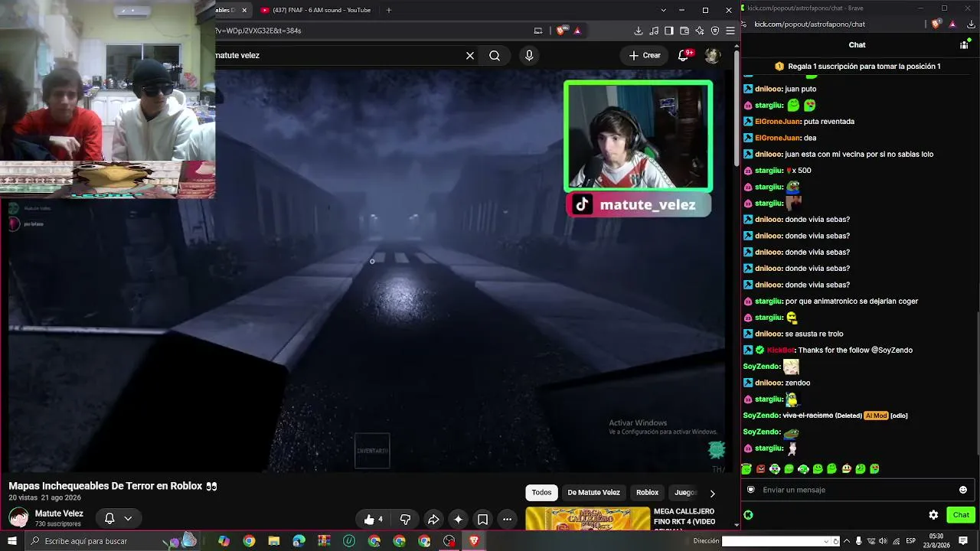Open Windows action center notifications
Image resolution: width=980 pixels, height=551 pixels.
click(962, 541)
